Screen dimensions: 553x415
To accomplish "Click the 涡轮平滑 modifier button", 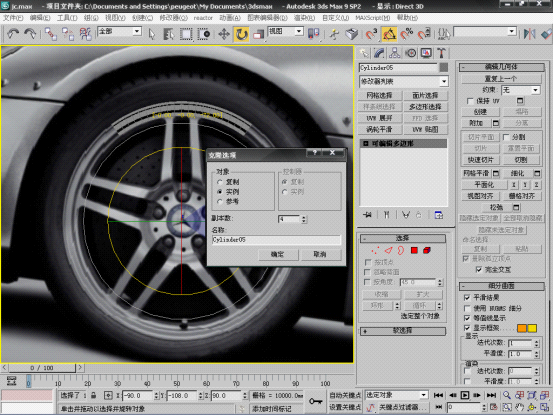I will (379, 129).
